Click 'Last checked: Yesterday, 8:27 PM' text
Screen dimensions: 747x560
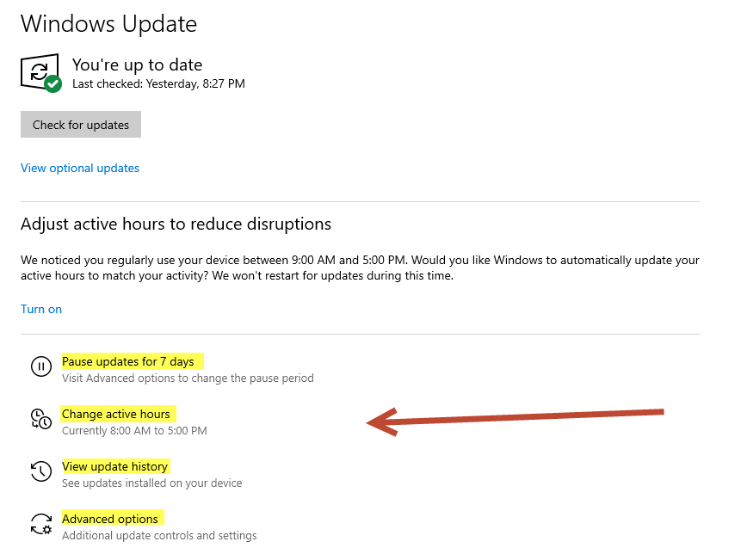158,83
